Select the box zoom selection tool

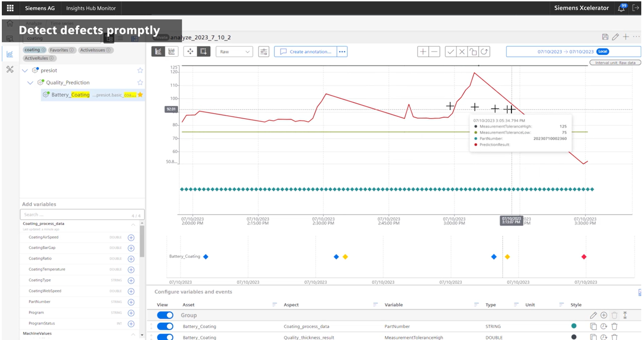(203, 51)
